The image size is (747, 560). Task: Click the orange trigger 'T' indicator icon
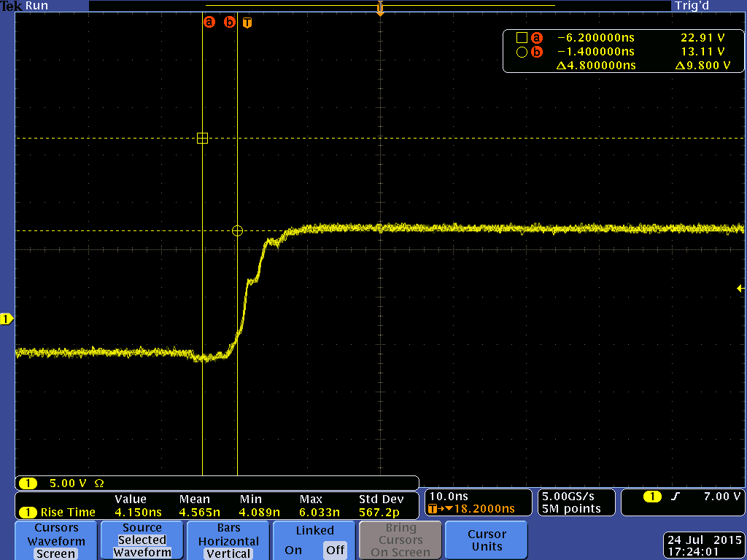click(x=247, y=22)
